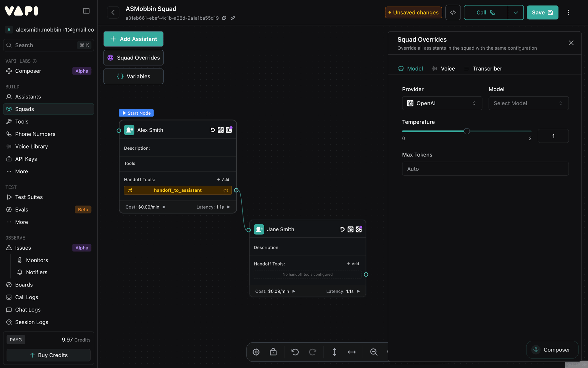Click the checkered voice icon on Alex Smith node
The image size is (588, 368).
[x=229, y=130]
